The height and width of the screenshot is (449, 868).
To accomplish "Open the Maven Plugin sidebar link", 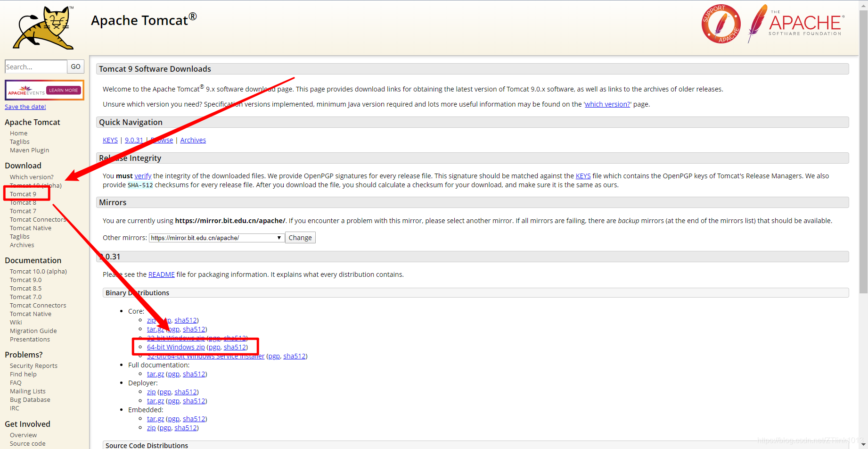I will (30, 150).
